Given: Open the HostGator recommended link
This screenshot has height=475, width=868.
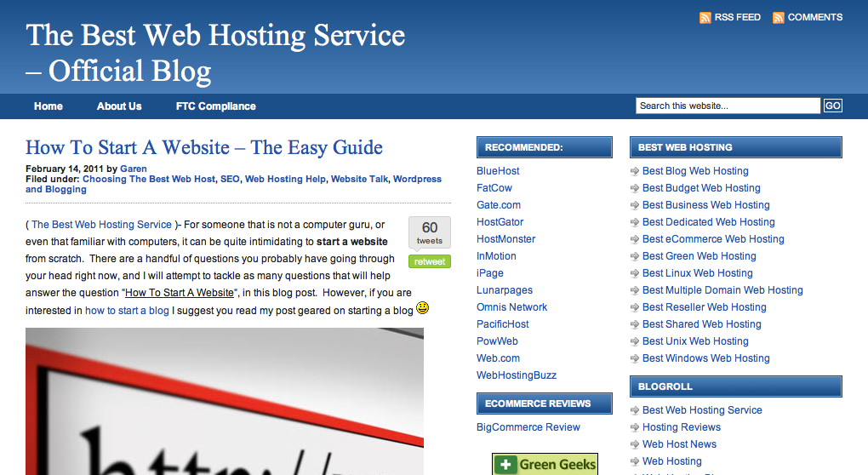Looking at the screenshot, I should pos(500,222).
